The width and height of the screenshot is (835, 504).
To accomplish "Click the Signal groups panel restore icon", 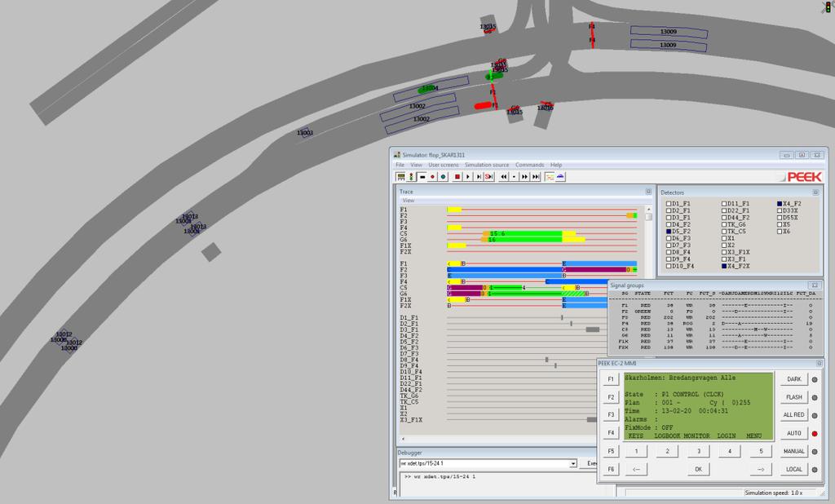I will click(x=815, y=285).
